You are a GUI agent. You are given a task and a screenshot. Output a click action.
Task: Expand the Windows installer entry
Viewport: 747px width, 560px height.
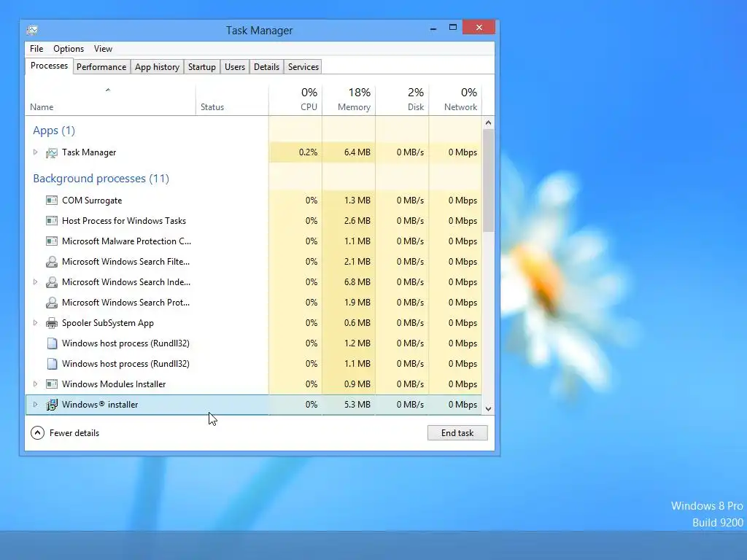pyautogui.click(x=35, y=404)
